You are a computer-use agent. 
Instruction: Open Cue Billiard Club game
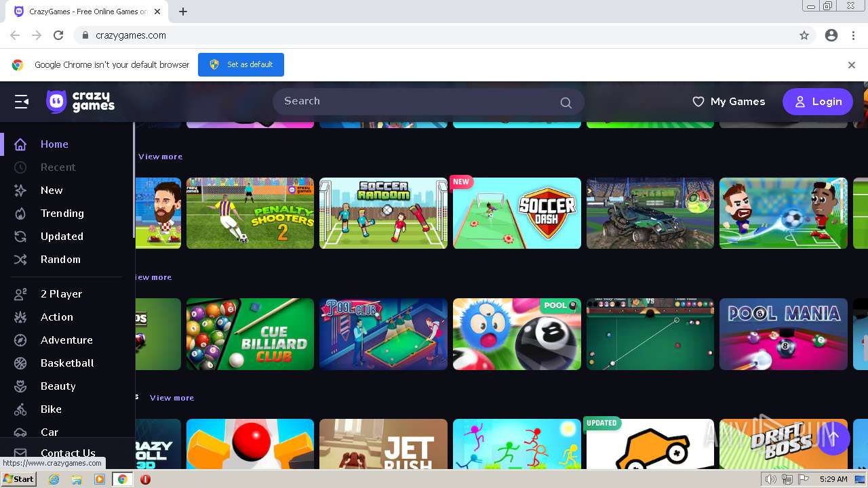[x=250, y=333]
